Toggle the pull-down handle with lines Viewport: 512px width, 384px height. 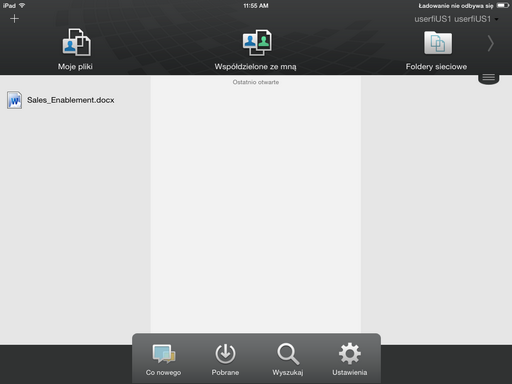click(489, 78)
